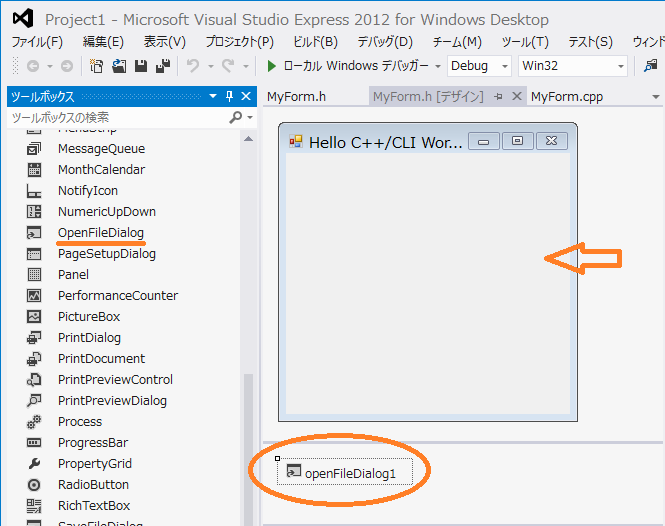Open the ツール(T) menu
The image size is (665, 526).
pyautogui.click(x=525, y=42)
